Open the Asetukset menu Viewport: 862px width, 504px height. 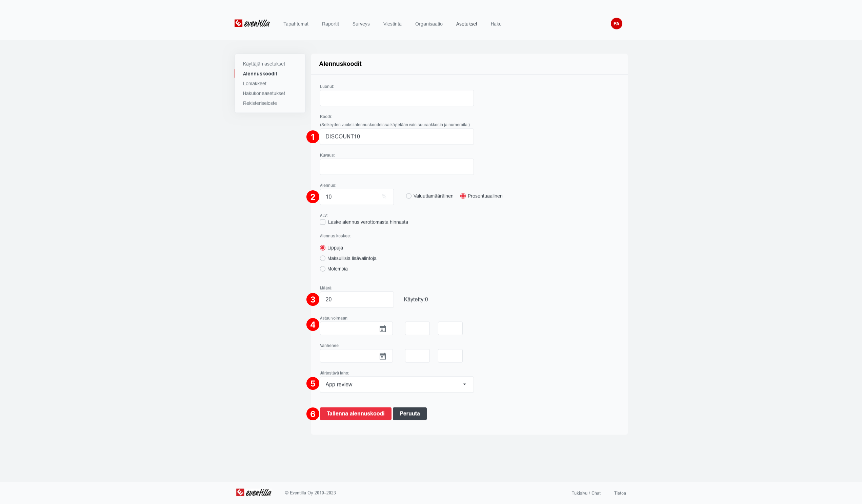(x=466, y=24)
